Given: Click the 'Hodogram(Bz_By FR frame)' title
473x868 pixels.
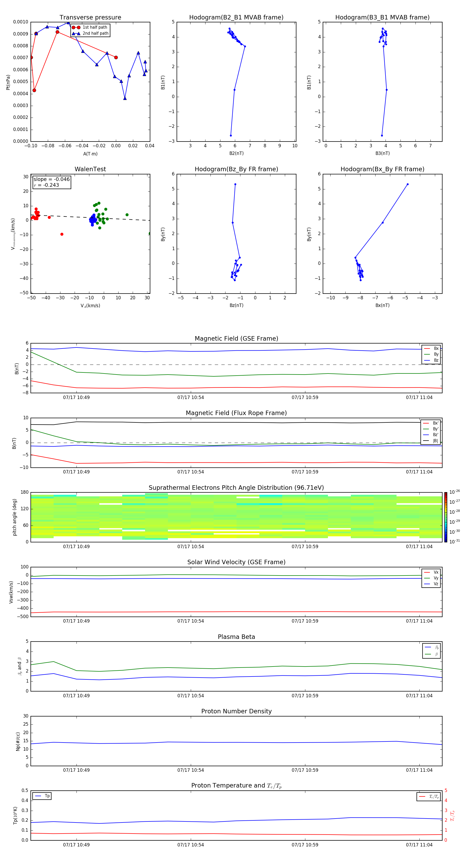Looking at the screenshot, I should pos(236,169).
